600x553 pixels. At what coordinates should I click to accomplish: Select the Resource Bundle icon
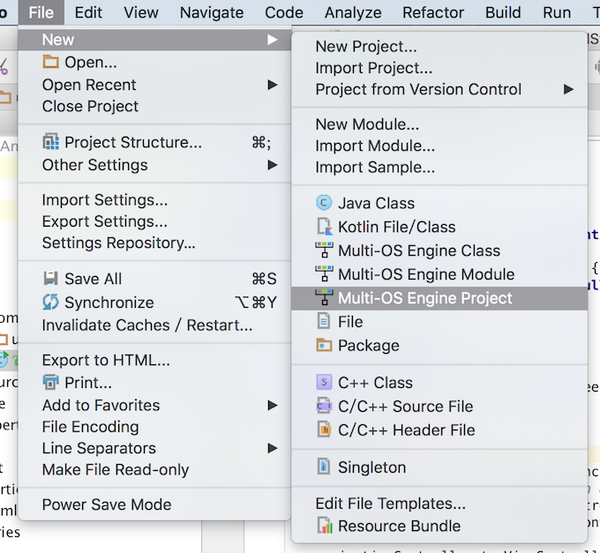(x=324, y=525)
